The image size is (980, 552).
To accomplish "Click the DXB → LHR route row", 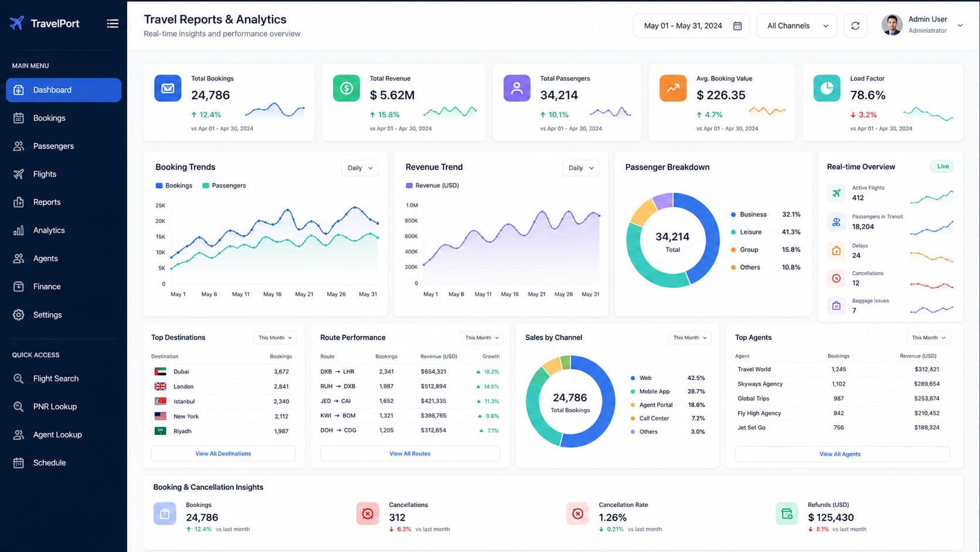I will tap(410, 371).
